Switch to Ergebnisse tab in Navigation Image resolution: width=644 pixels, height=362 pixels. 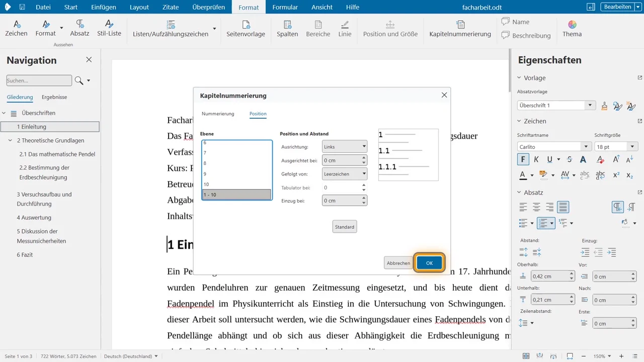pyautogui.click(x=54, y=97)
